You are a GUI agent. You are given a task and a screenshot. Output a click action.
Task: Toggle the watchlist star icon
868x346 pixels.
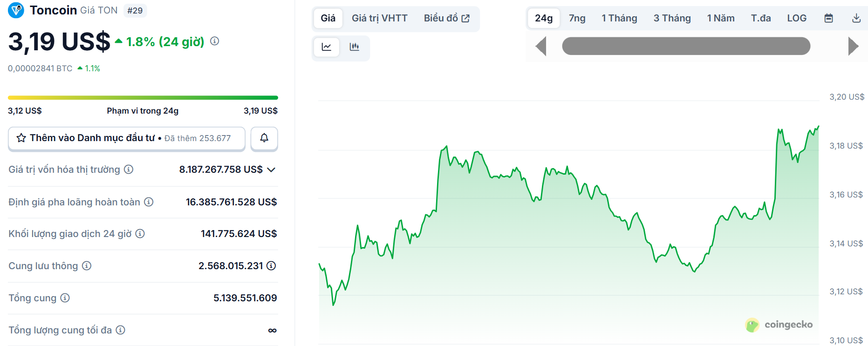[x=21, y=137]
